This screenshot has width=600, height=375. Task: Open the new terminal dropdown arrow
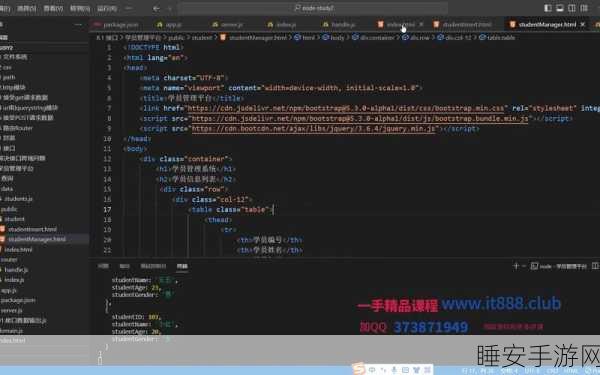point(524,266)
